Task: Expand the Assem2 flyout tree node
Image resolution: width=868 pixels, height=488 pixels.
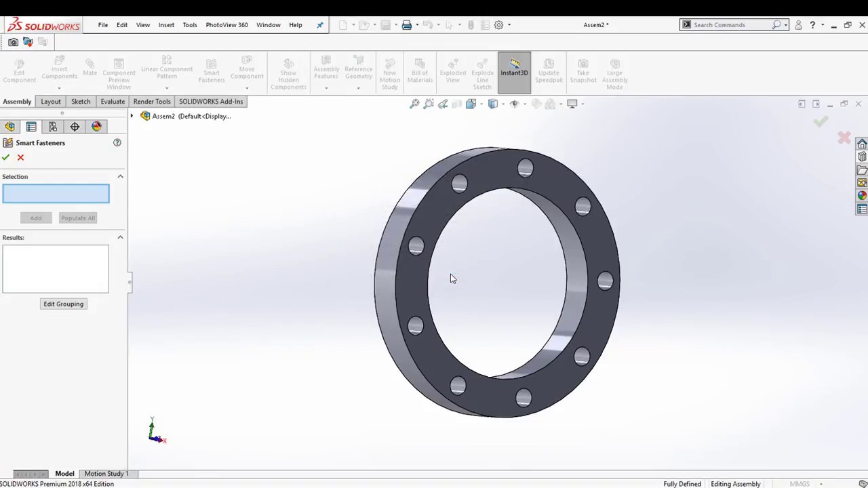Action: pyautogui.click(x=132, y=116)
